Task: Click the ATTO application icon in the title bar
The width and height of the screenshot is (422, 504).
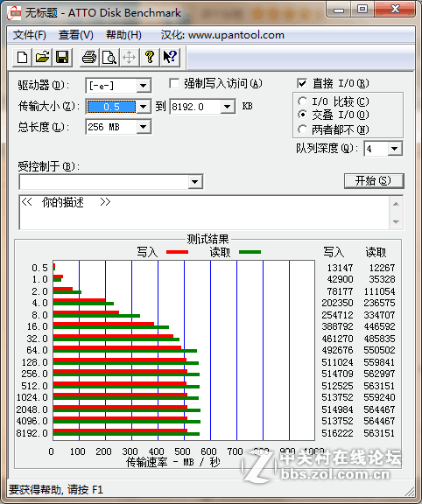Action: 14,13
